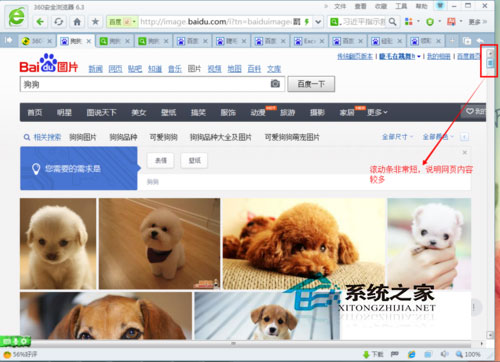Click inside the browser toolbar search field
The image size is (500, 362).
coord(363,22)
